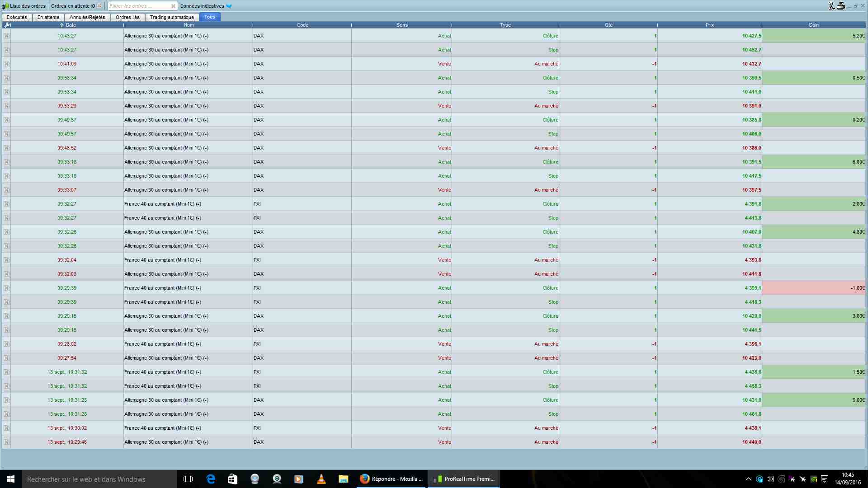
Task: Switch to the Exécutés tab
Action: [x=17, y=17]
